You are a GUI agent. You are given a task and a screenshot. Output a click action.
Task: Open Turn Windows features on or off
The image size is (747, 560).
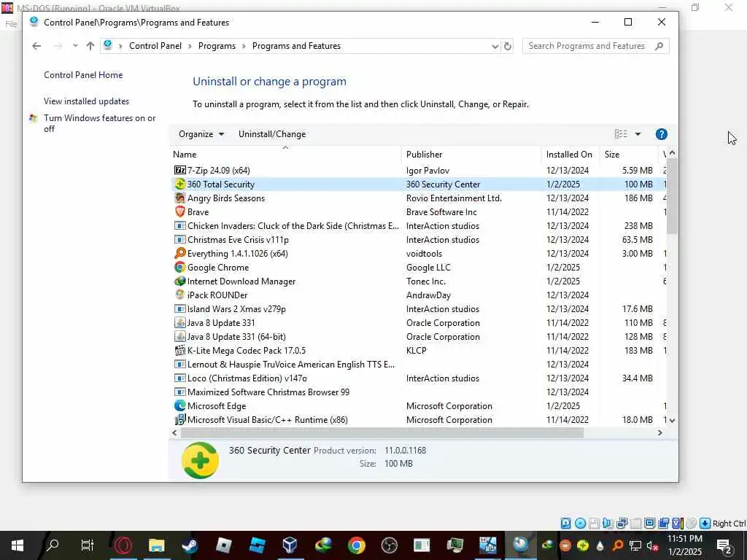99,122
